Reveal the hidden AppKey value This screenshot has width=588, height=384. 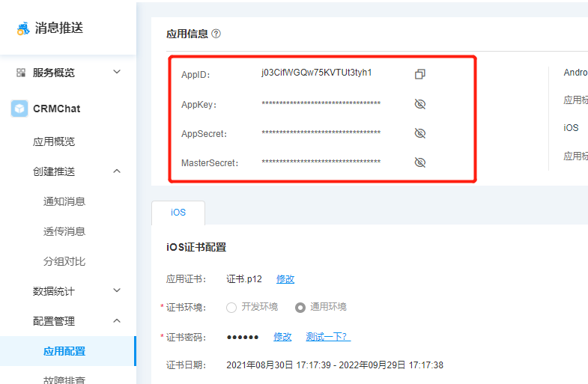tap(420, 104)
